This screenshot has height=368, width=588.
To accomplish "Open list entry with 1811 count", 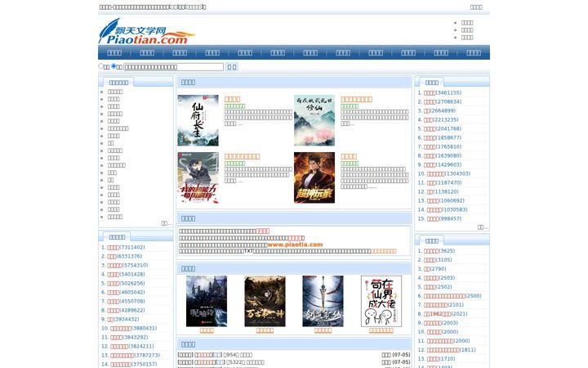I will click(x=443, y=350).
